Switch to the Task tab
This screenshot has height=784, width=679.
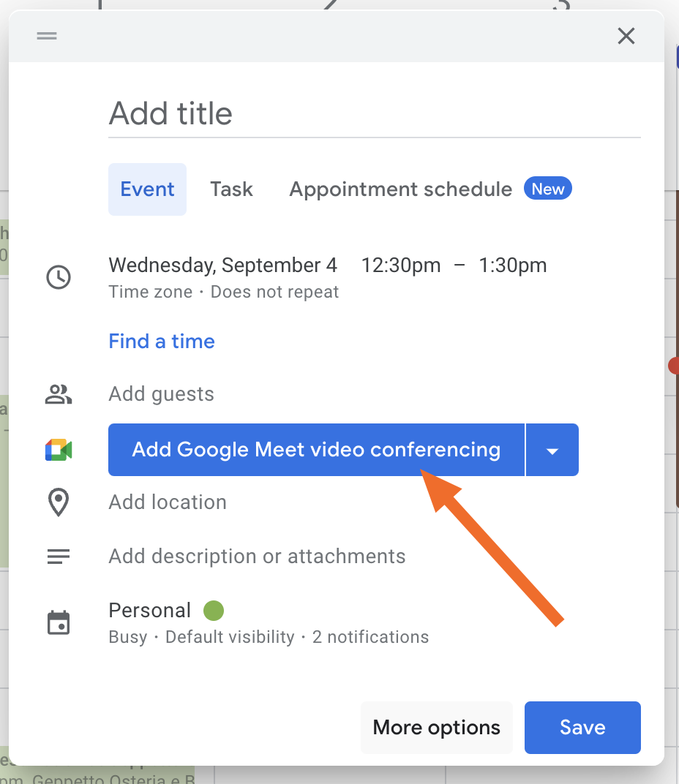(x=231, y=189)
